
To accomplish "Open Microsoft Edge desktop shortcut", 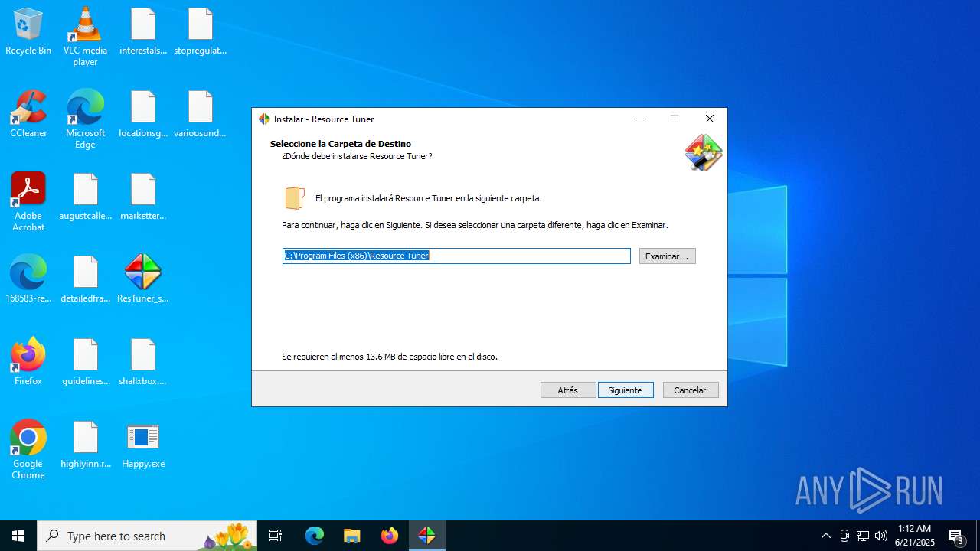I will pos(85,119).
